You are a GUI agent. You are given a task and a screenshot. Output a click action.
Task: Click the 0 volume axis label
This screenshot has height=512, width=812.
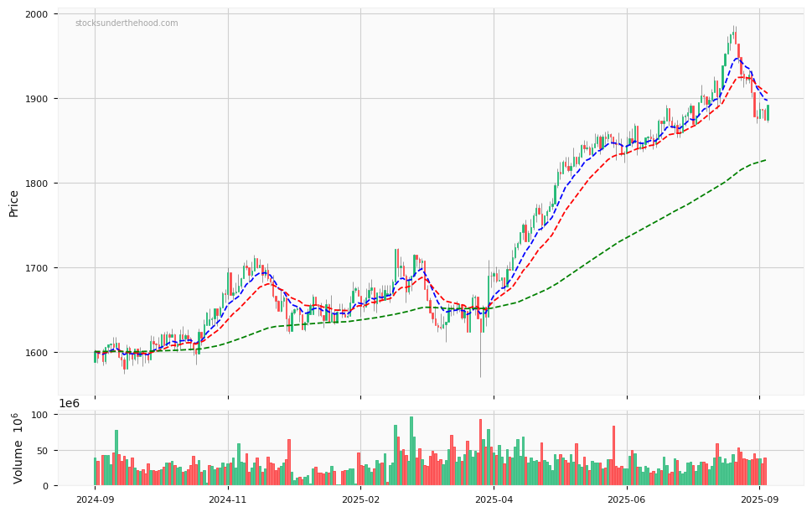coord(46,486)
